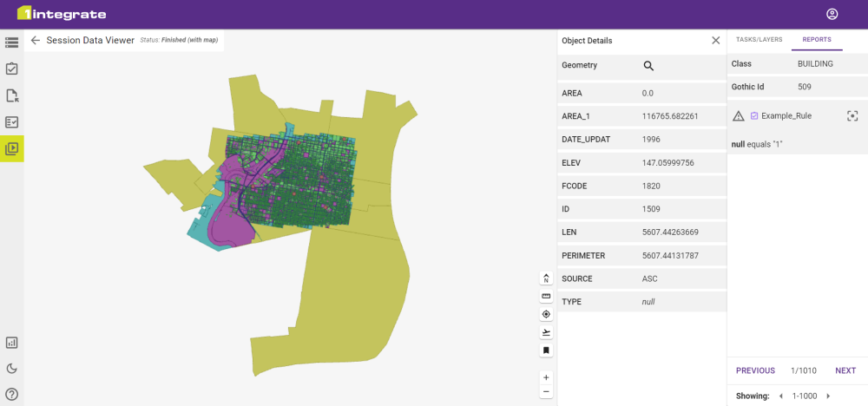Click the LEN value 5607.44263669
Screen dimensions: 868x406
[670, 232]
